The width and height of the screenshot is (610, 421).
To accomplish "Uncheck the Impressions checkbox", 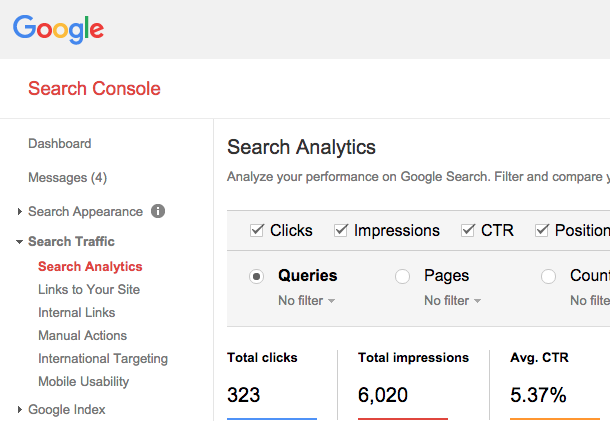I will (341, 230).
